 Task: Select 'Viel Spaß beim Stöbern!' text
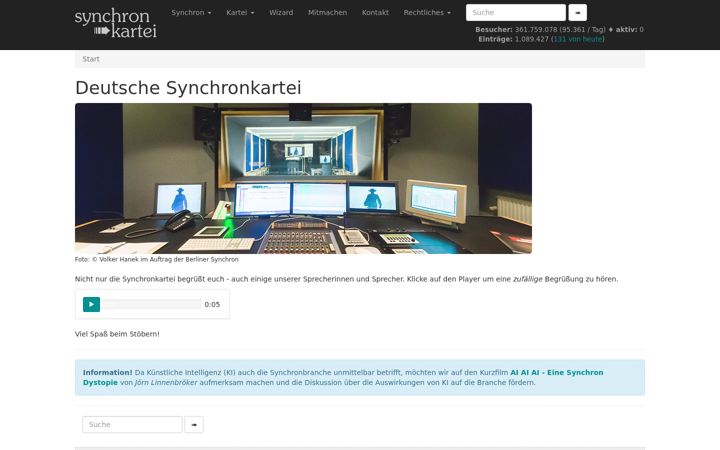click(x=117, y=334)
